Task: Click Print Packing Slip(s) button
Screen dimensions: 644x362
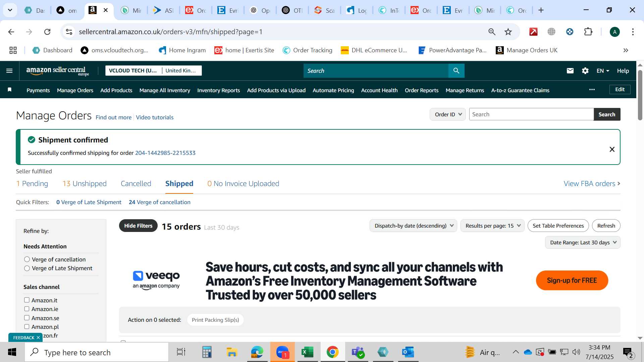Action: [215, 320]
